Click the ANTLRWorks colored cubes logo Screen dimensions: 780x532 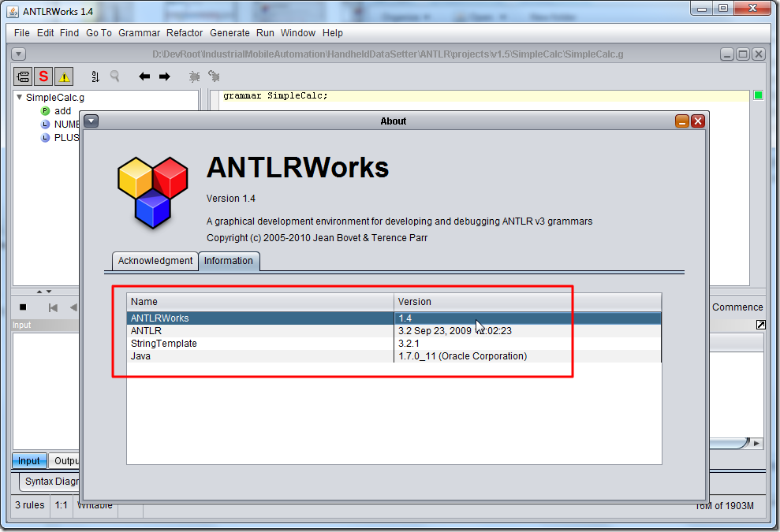153,193
